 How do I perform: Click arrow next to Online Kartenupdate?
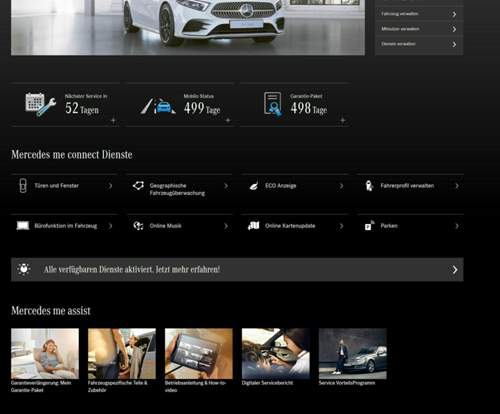point(341,226)
